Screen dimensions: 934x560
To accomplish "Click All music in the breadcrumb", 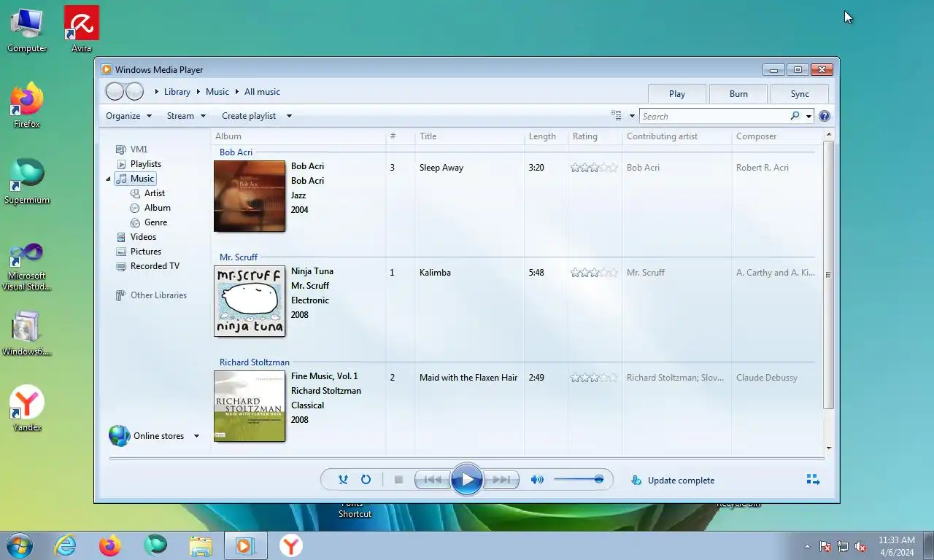I will (x=262, y=92).
